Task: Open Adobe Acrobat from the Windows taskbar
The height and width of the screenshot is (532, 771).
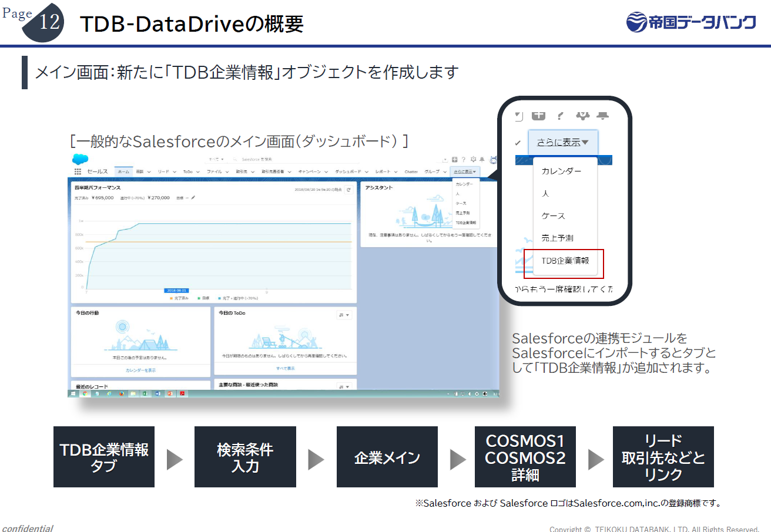Action: coord(182,393)
